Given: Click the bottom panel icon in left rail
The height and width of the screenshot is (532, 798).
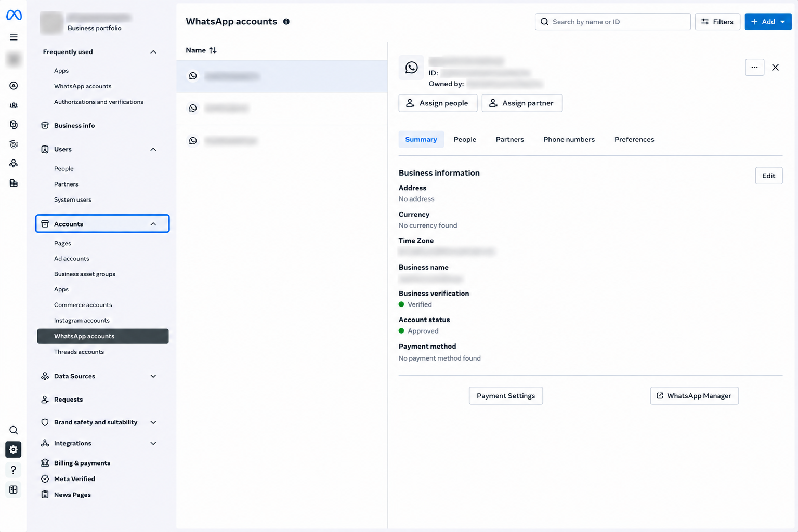Looking at the screenshot, I should coord(14,489).
